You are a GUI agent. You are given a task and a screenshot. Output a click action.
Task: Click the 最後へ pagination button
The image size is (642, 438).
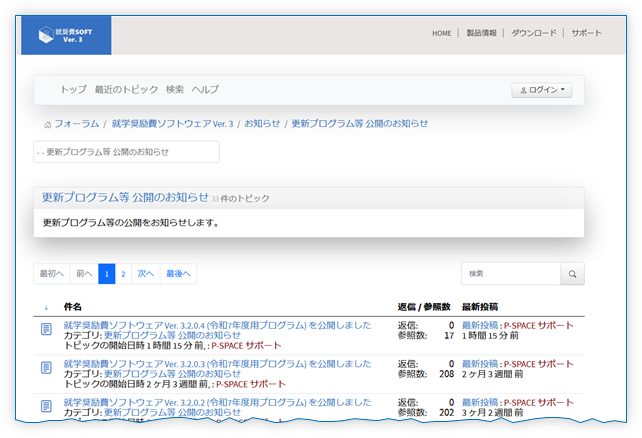coord(179,274)
